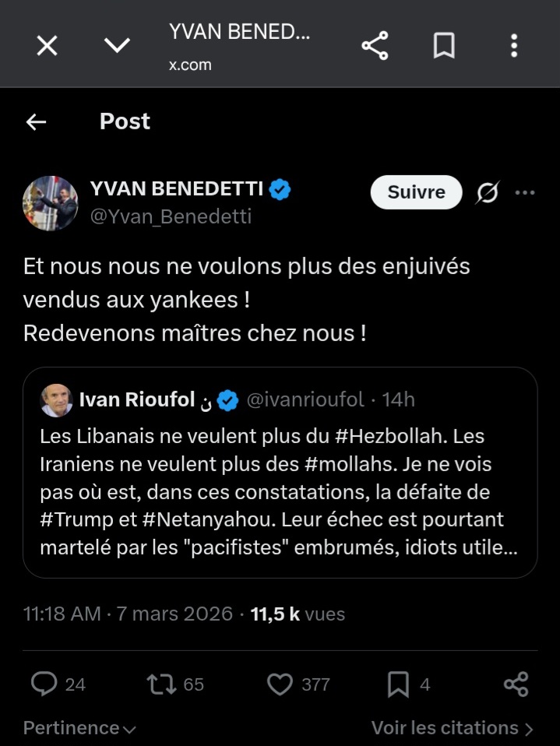Go back using the left arrow

(36, 122)
